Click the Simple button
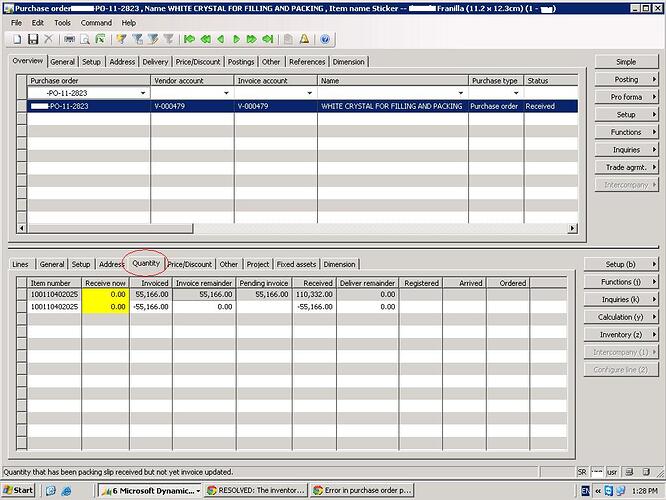The image size is (666, 500). pos(626,62)
